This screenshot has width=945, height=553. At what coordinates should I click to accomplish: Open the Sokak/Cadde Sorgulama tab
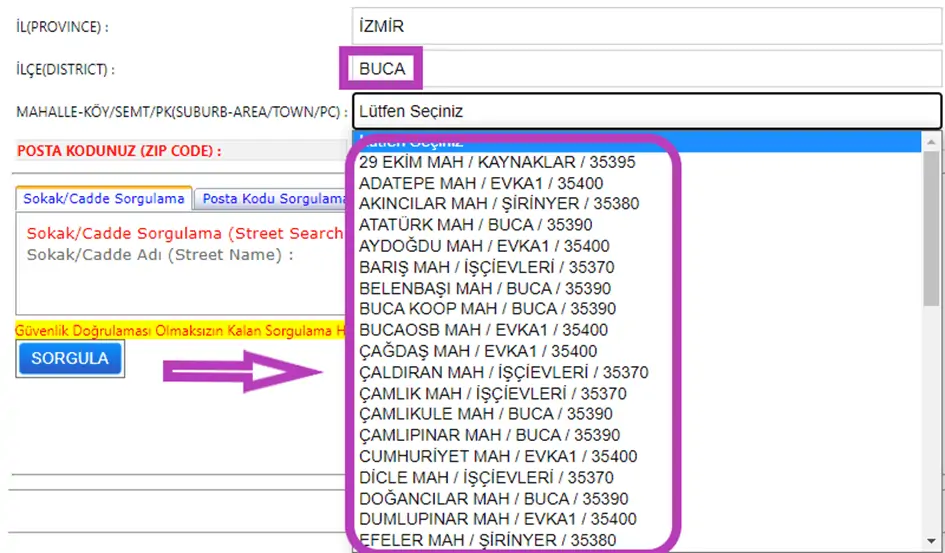point(104,199)
